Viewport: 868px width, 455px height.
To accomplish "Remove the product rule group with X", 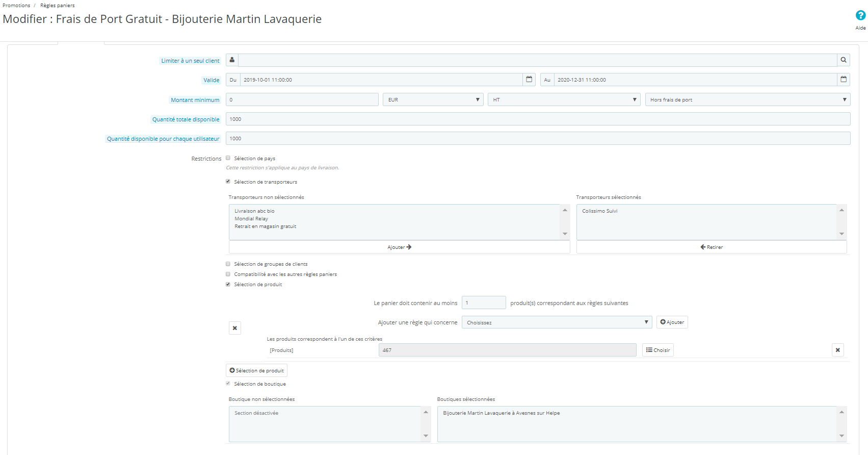I will pyautogui.click(x=234, y=328).
